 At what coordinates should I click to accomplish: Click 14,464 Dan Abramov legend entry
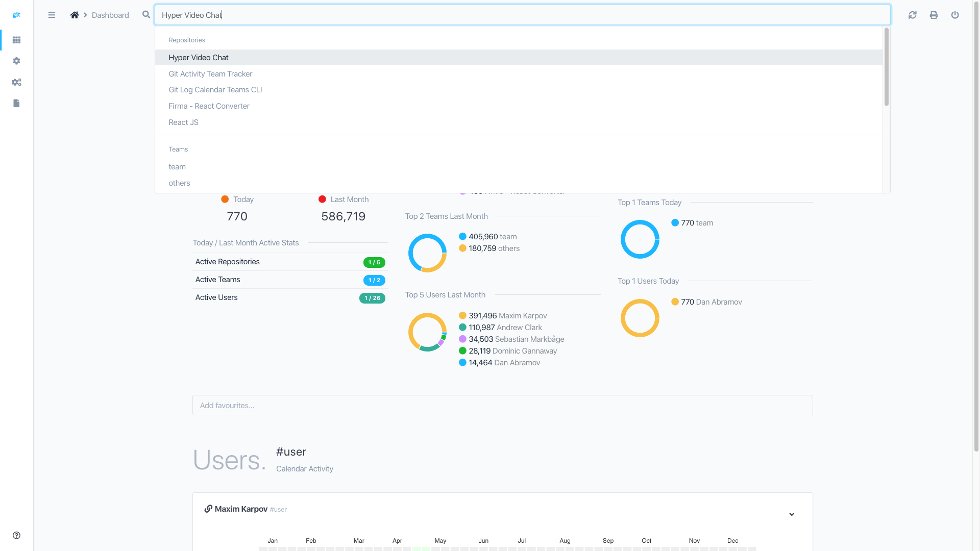[x=499, y=362]
